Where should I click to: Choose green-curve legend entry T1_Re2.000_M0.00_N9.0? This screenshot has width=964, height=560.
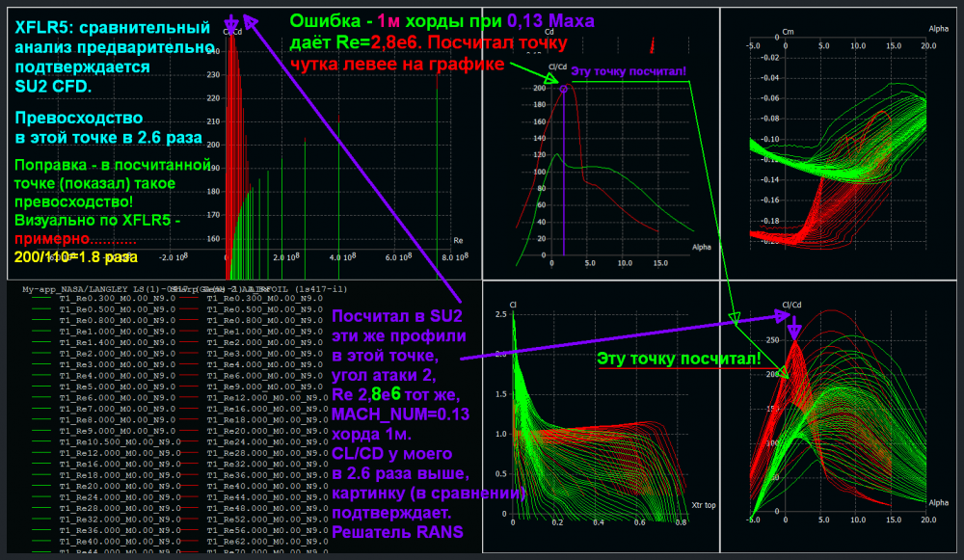[x=118, y=354]
